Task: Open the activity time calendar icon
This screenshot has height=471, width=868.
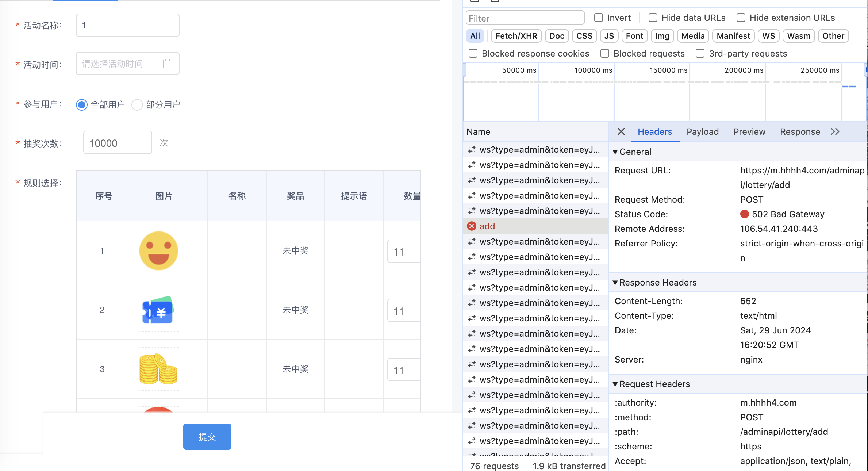Action: (x=168, y=64)
